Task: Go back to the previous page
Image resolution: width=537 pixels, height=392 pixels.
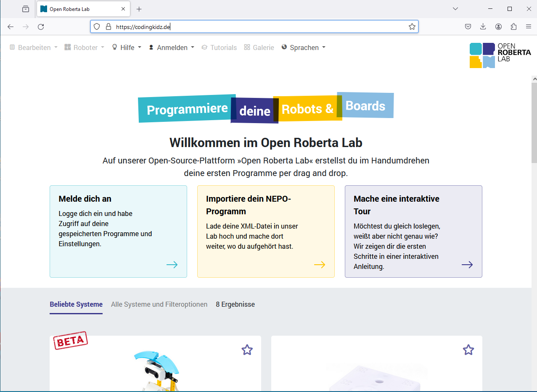Action: coord(11,26)
